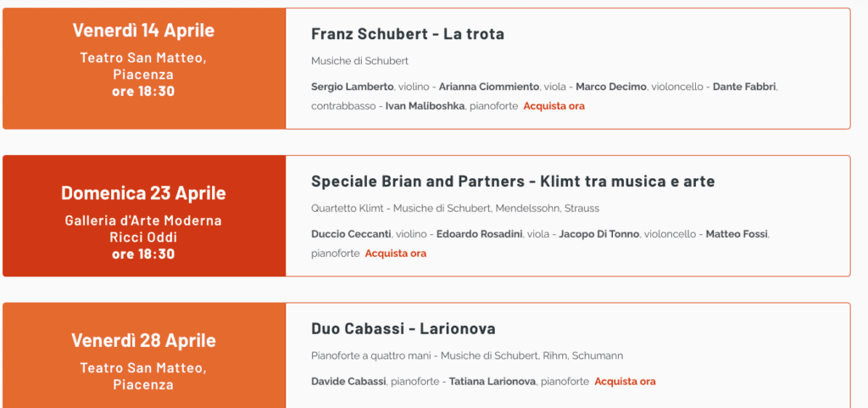This screenshot has height=408, width=868.
Task: Select the Venerdì 28 Aprile date heading
Action: (143, 341)
